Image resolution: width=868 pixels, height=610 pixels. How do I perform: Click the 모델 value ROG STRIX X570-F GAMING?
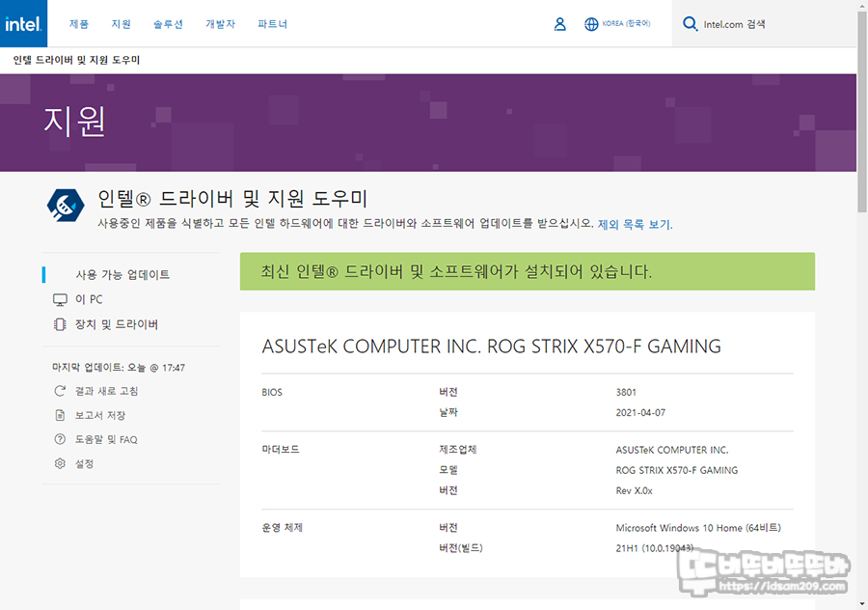(676, 470)
